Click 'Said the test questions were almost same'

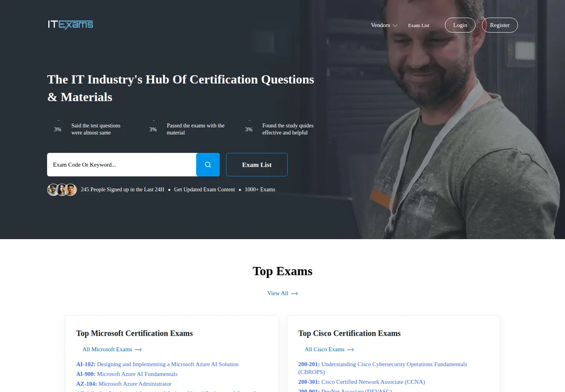[96, 129]
